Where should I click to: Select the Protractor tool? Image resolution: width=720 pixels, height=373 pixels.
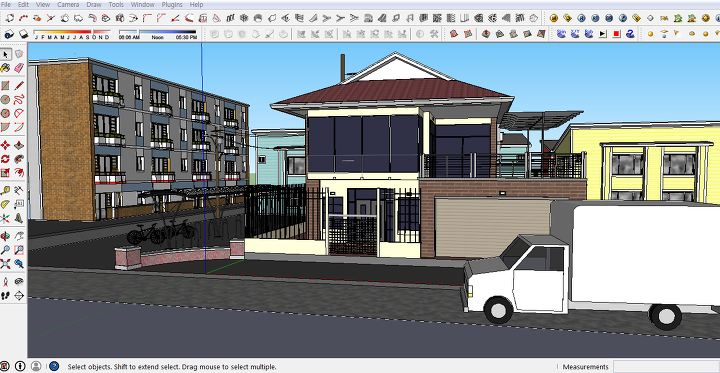6,204
